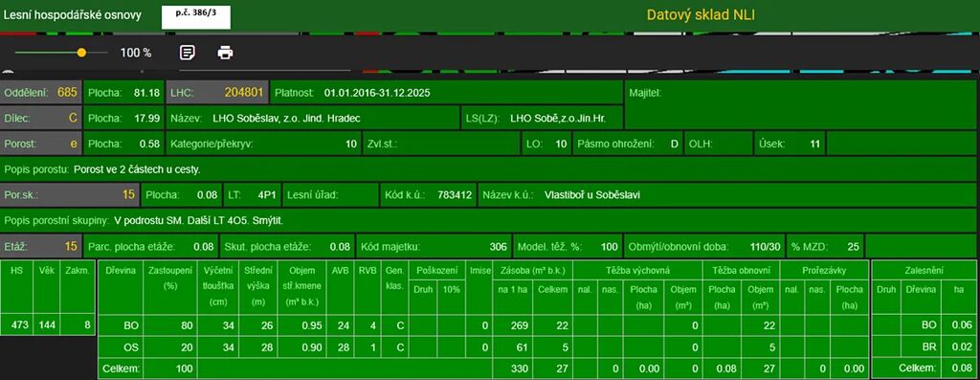The image size is (980, 380).
Task: Click the Zalesnění table header
Action: [925, 271]
